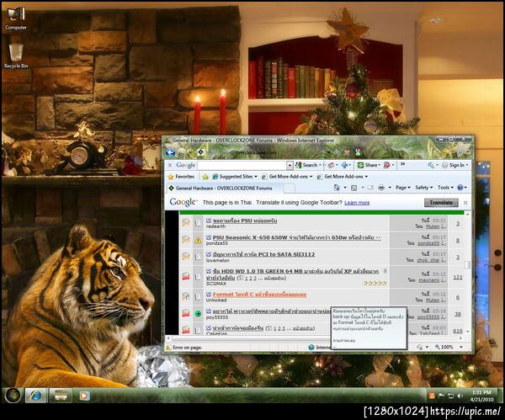Click the page scroll down arrow
Image resolution: width=505 pixels, height=420 pixels.
point(467,331)
